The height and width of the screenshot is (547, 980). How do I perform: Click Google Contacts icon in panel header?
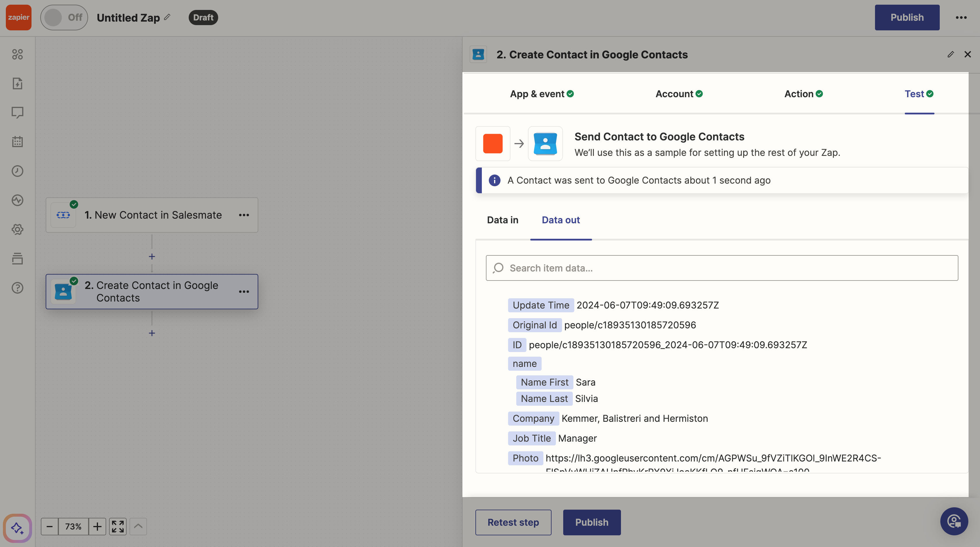tap(478, 54)
